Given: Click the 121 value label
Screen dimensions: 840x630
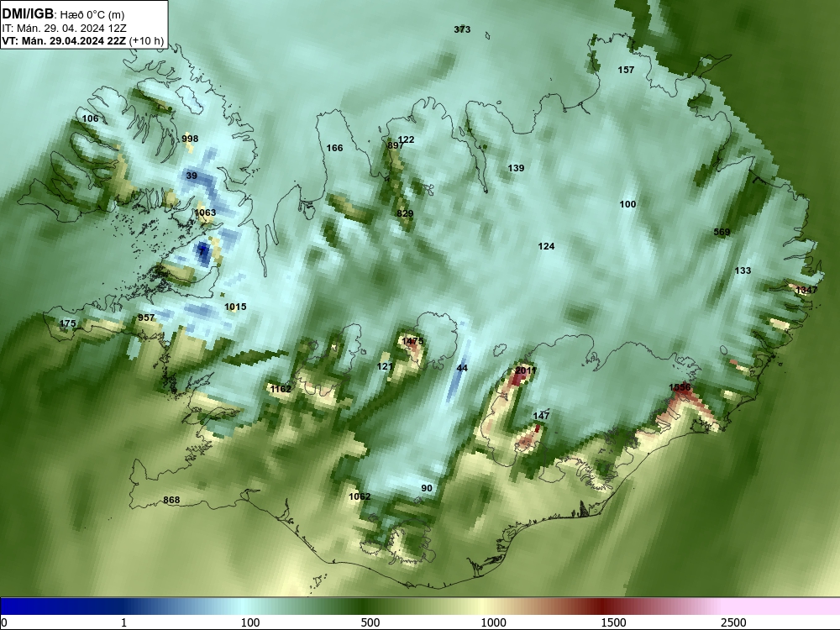Looking at the screenshot, I should click(385, 366).
